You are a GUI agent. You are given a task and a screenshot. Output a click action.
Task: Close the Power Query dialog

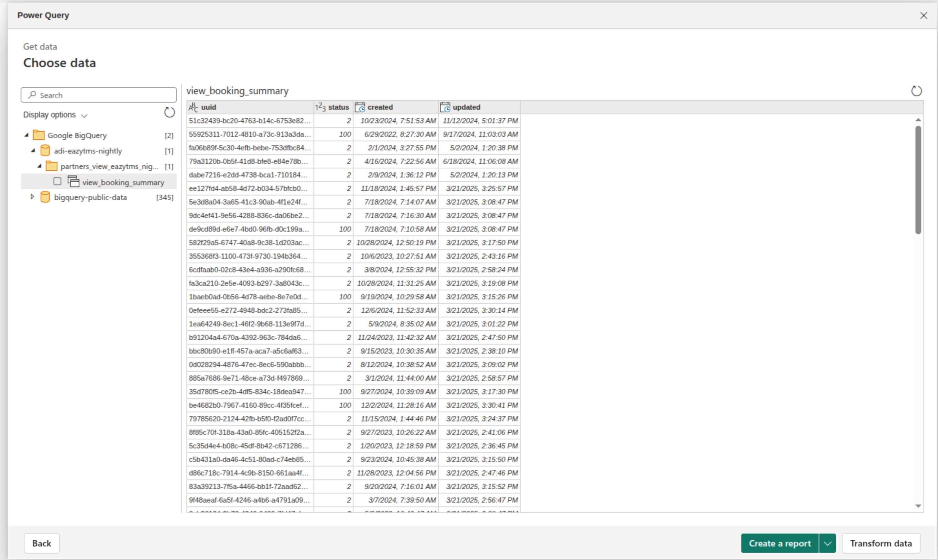pyautogui.click(x=924, y=15)
